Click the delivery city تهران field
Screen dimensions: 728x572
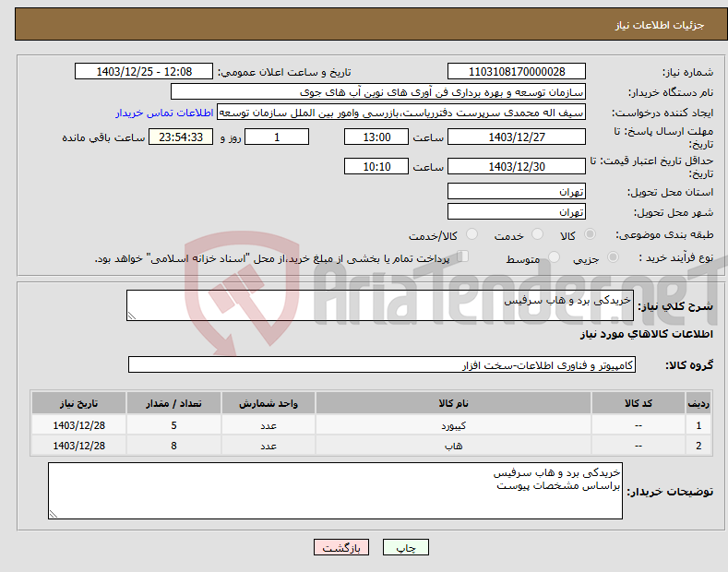(517, 211)
